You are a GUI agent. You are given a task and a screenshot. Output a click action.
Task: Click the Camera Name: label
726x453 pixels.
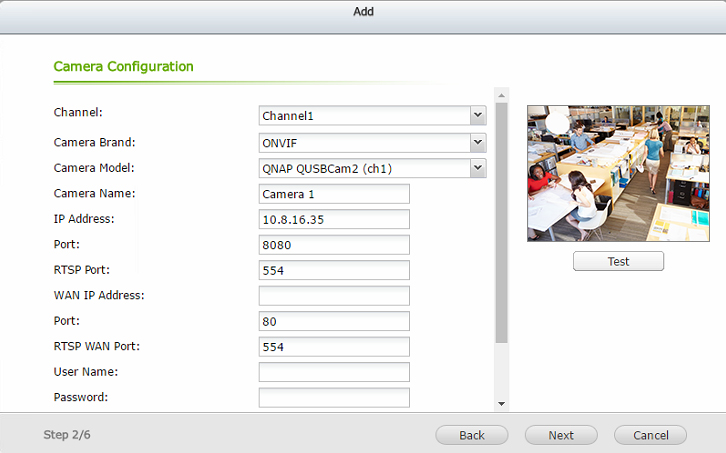pyautogui.click(x=94, y=193)
